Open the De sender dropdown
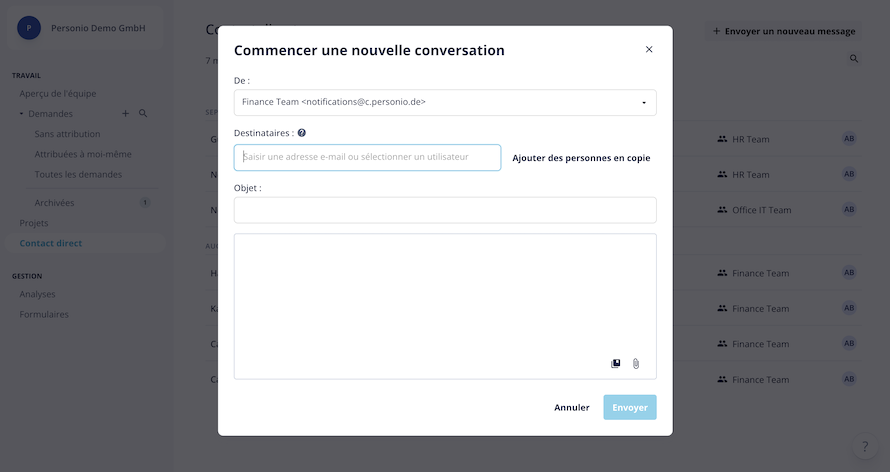This screenshot has width=890, height=472. pyautogui.click(x=445, y=103)
